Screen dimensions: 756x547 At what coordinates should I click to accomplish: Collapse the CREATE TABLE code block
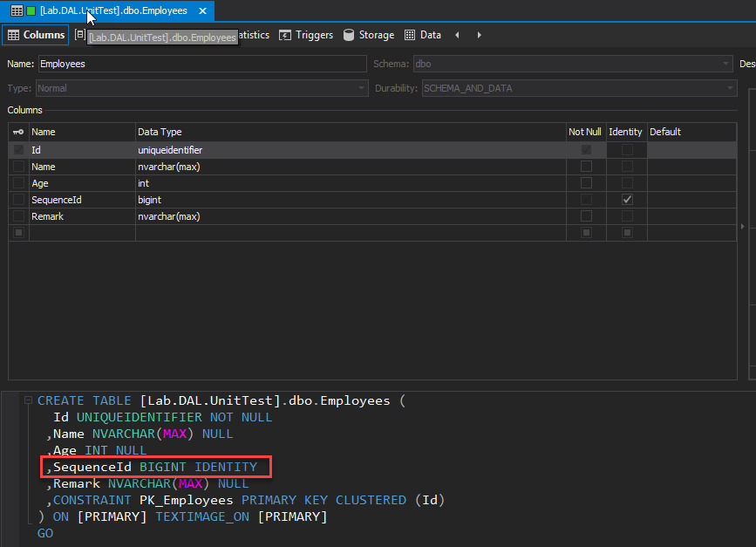pyautogui.click(x=29, y=401)
